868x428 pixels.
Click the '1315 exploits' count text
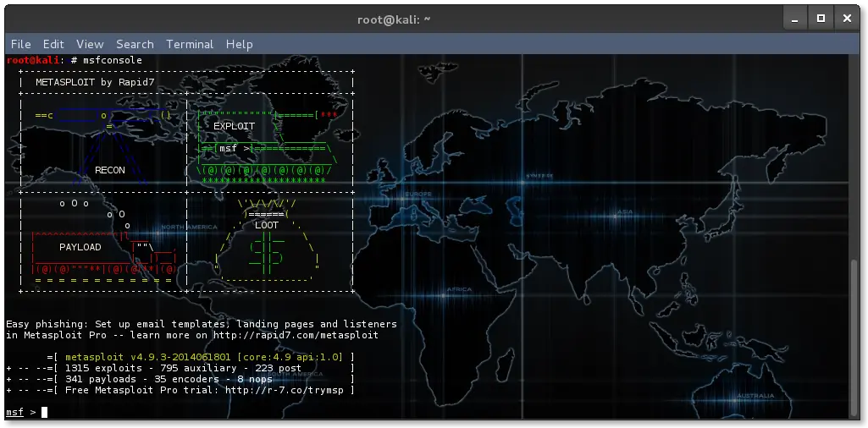(x=104, y=368)
